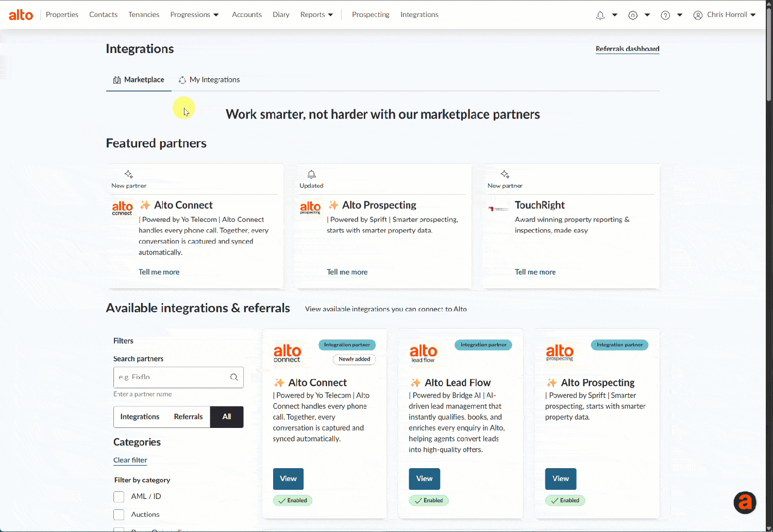Click Tell me more under Alto Prospecting
Viewport: 773px width, 532px height.
point(347,272)
